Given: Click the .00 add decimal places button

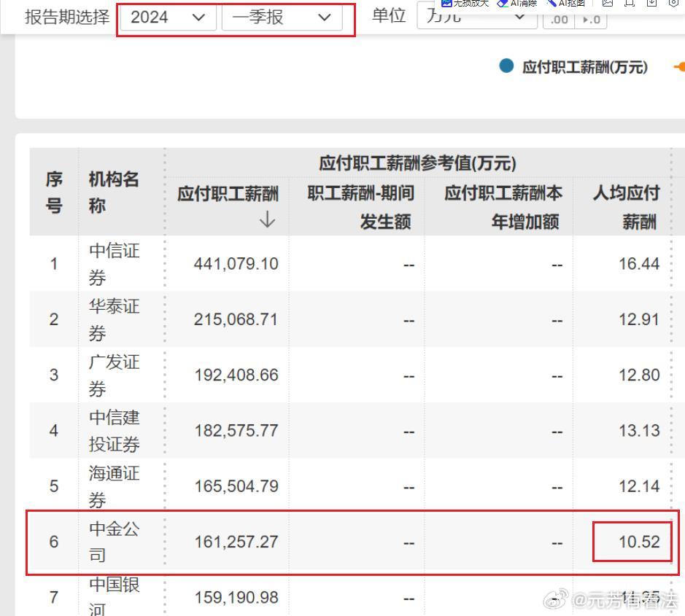Looking at the screenshot, I should pos(559,20).
